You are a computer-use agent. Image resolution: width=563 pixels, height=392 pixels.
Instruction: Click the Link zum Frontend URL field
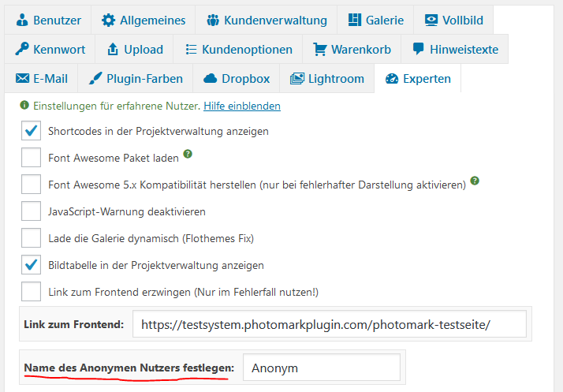(329, 324)
